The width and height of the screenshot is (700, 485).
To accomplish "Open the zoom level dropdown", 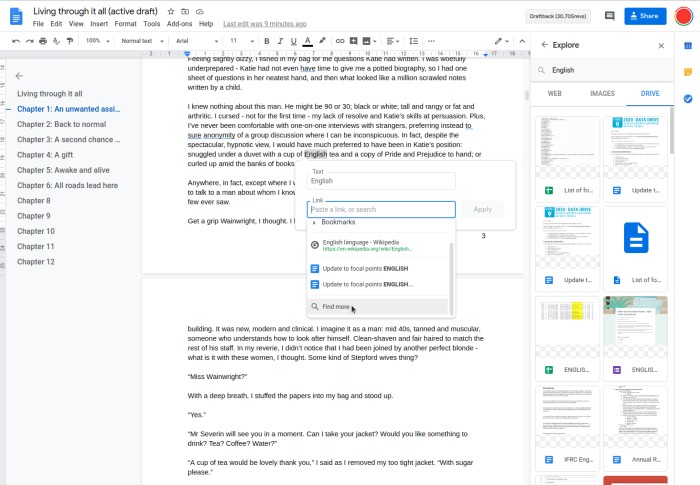I will [97, 41].
